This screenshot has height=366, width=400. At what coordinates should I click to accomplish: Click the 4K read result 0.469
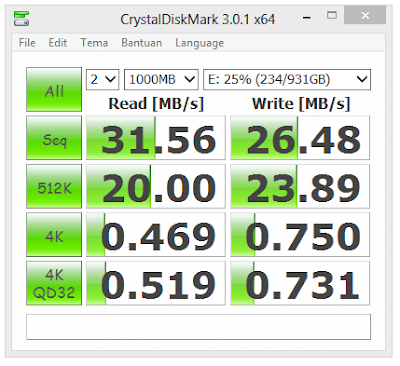(156, 235)
